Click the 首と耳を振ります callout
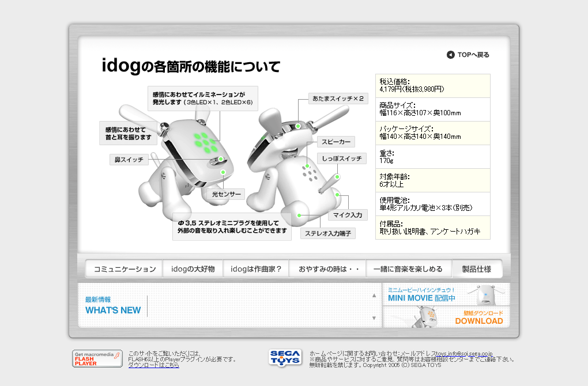Image resolution: width=588 pixels, height=386 pixels. click(128, 134)
